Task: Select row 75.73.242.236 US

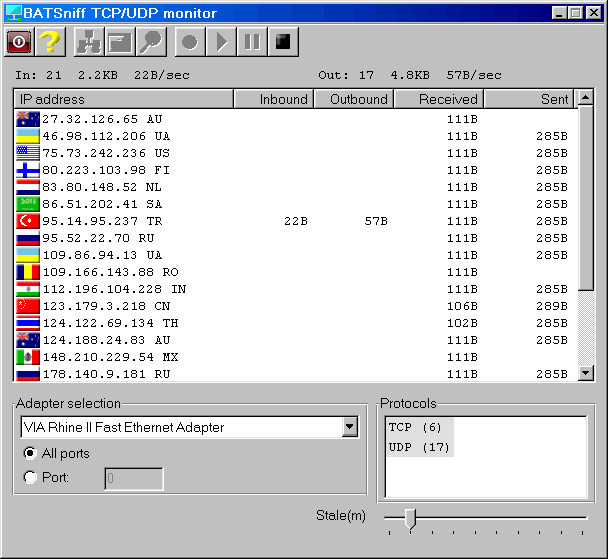Action: [296, 153]
